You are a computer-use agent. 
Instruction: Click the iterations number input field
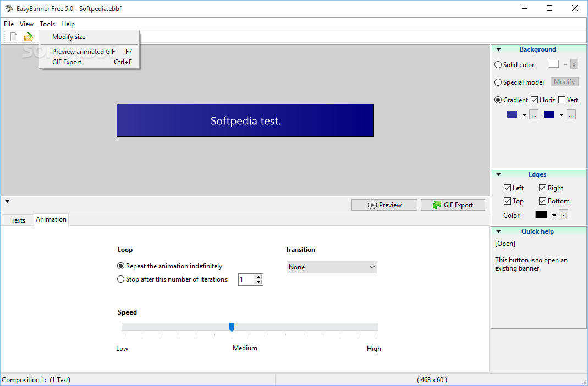click(246, 279)
